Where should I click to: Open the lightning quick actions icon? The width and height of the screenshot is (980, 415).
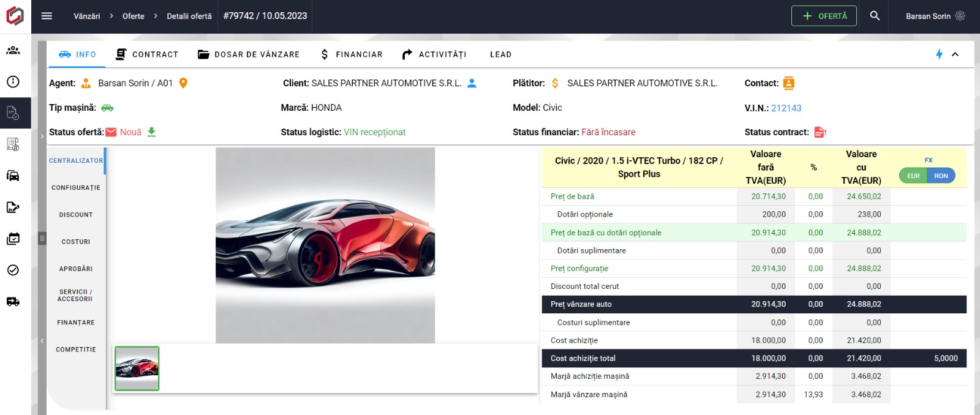pyautogui.click(x=939, y=54)
